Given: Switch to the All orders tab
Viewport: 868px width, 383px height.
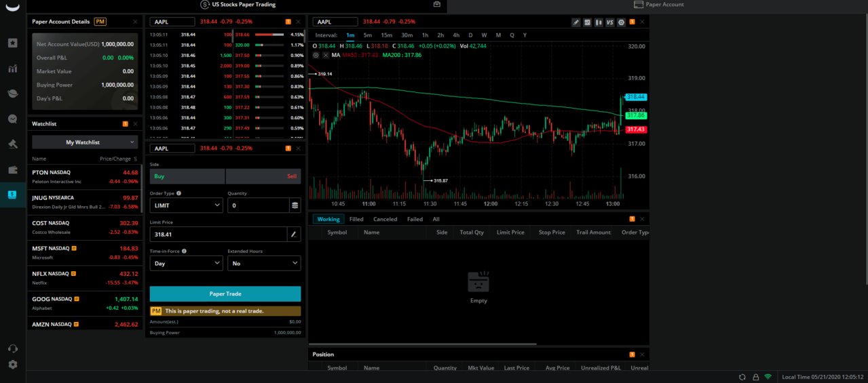Looking at the screenshot, I should pos(436,219).
